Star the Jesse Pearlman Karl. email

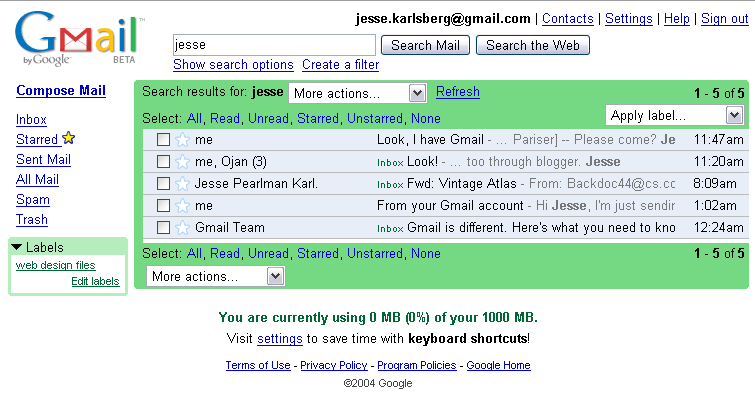[x=182, y=184]
